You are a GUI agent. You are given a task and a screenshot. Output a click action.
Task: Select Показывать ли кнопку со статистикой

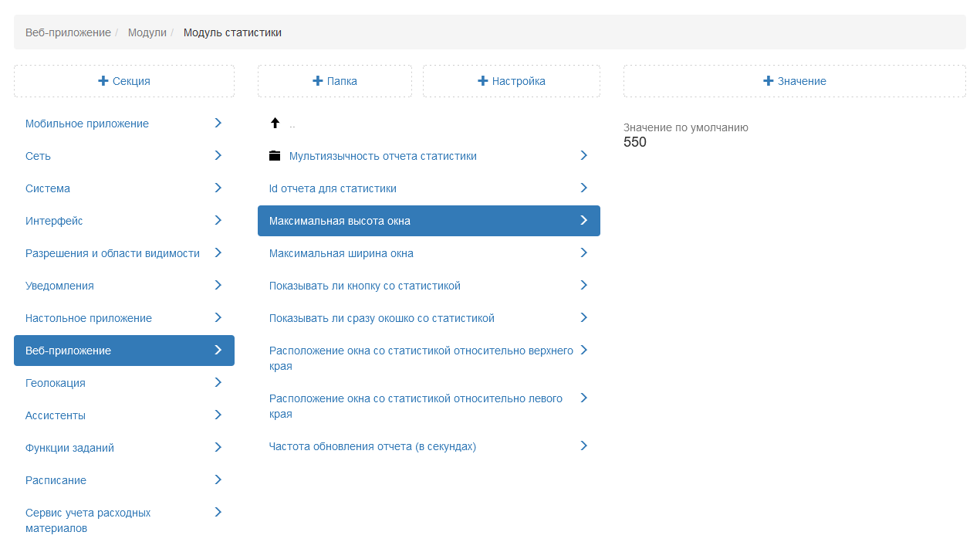pyautogui.click(x=365, y=286)
